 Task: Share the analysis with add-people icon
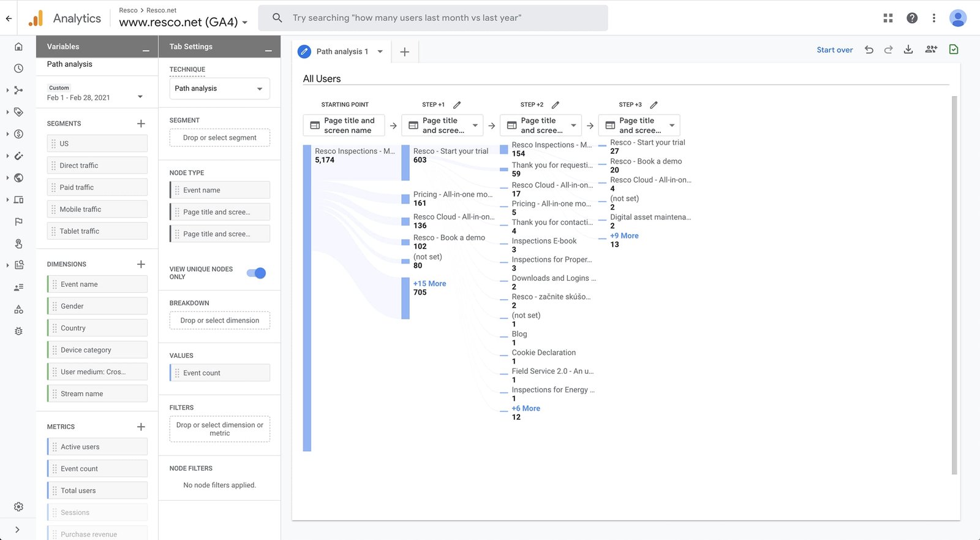tap(931, 50)
